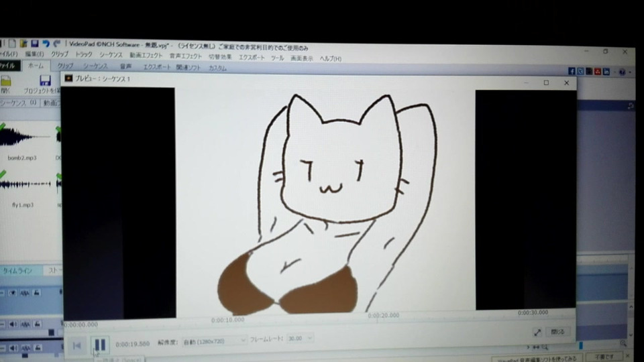Click the 開く open folder ribbon icon
644x362 pixels.
(6, 83)
